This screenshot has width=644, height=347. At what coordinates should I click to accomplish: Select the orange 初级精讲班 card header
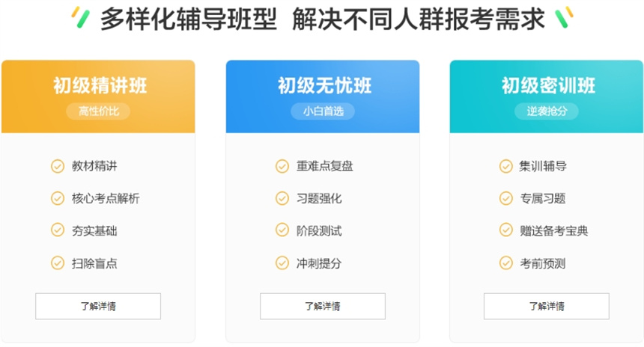pyautogui.click(x=98, y=96)
